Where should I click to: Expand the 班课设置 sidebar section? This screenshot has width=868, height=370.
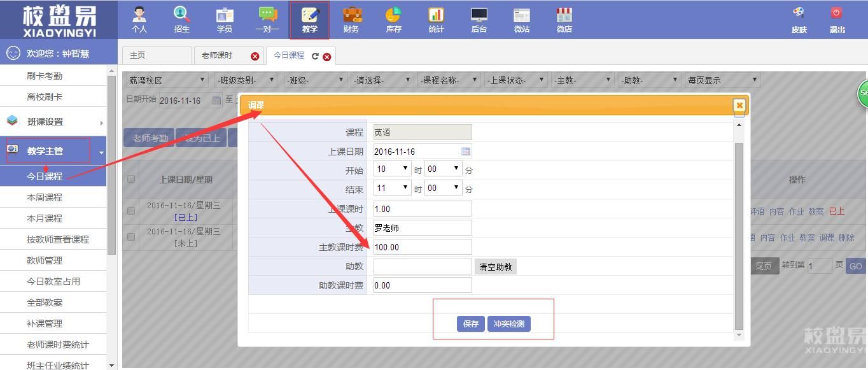pyautogui.click(x=101, y=123)
